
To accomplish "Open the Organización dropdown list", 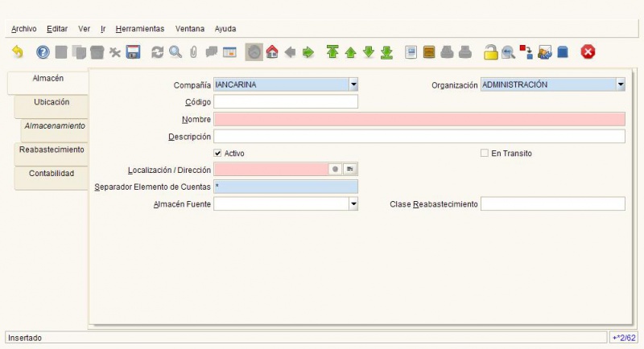I will [x=621, y=84].
